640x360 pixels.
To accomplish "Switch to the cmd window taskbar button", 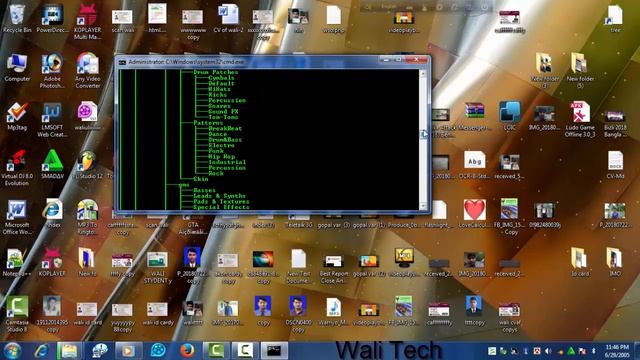I will (274, 351).
